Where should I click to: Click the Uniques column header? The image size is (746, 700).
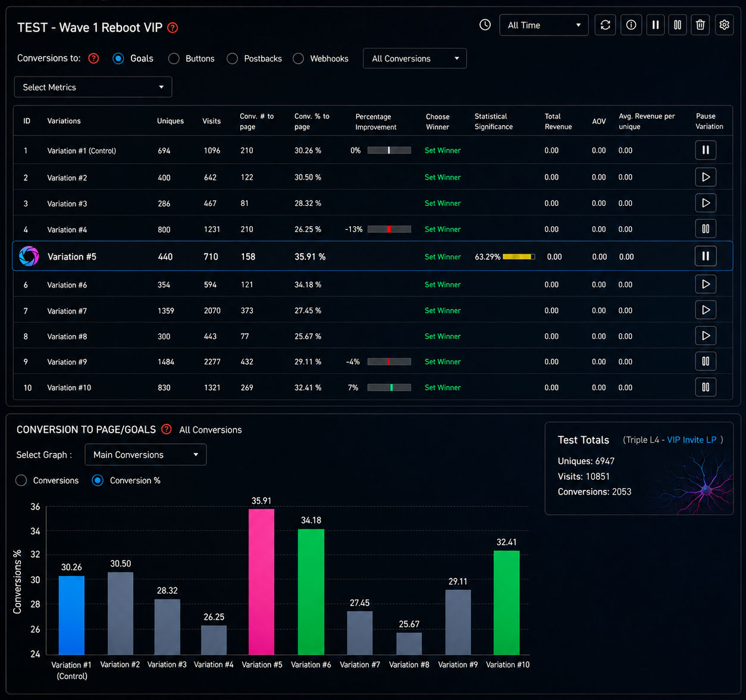(x=170, y=121)
